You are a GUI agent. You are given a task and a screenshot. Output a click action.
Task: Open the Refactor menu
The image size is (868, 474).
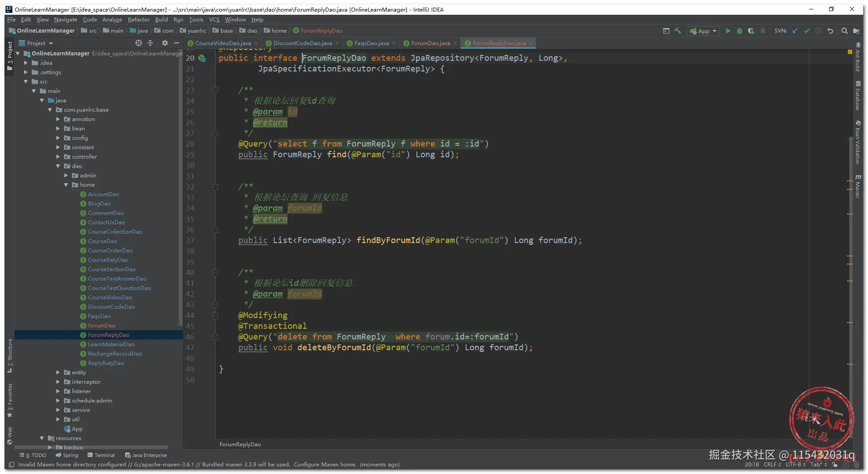point(139,20)
